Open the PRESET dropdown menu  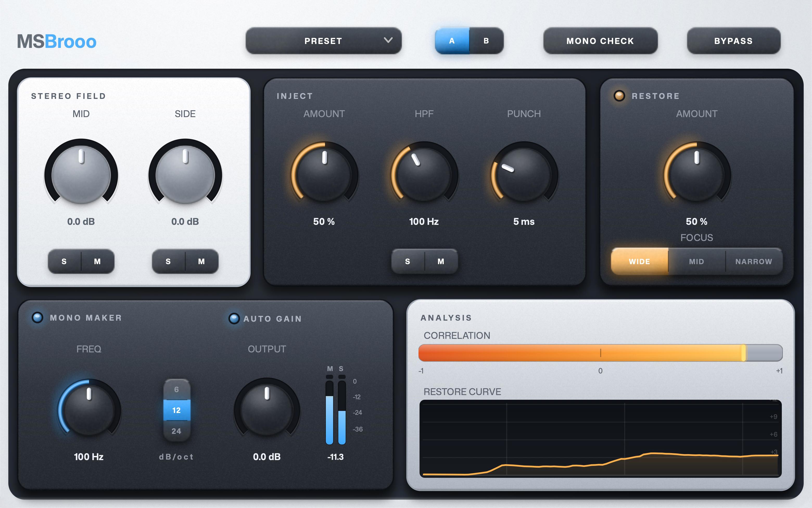[323, 41]
